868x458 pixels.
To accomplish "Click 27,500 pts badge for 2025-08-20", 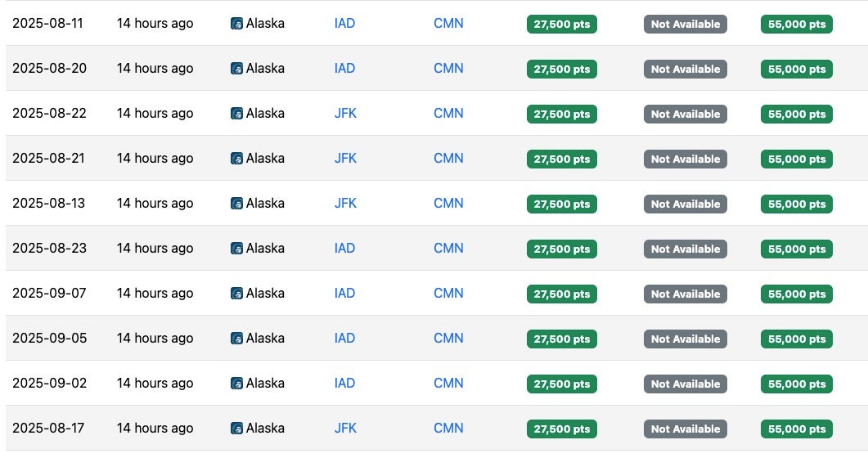I will coord(561,70).
